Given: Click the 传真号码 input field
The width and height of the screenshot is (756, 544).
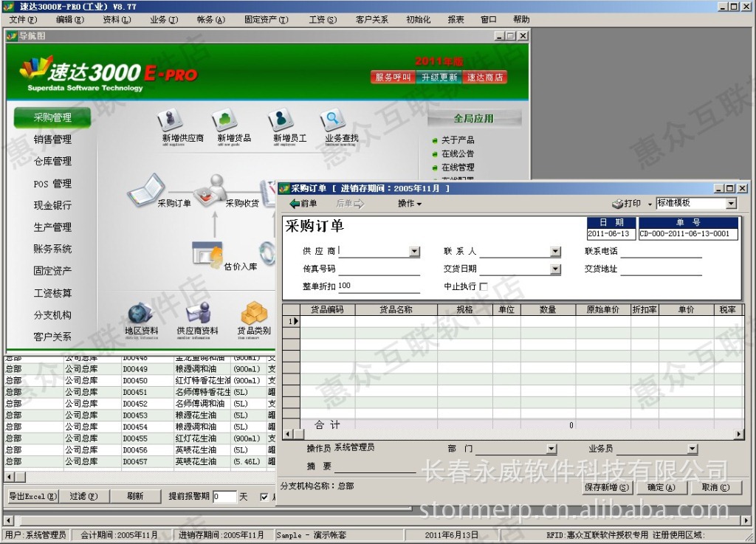Looking at the screenshot, I should click(x=379, y=269).
